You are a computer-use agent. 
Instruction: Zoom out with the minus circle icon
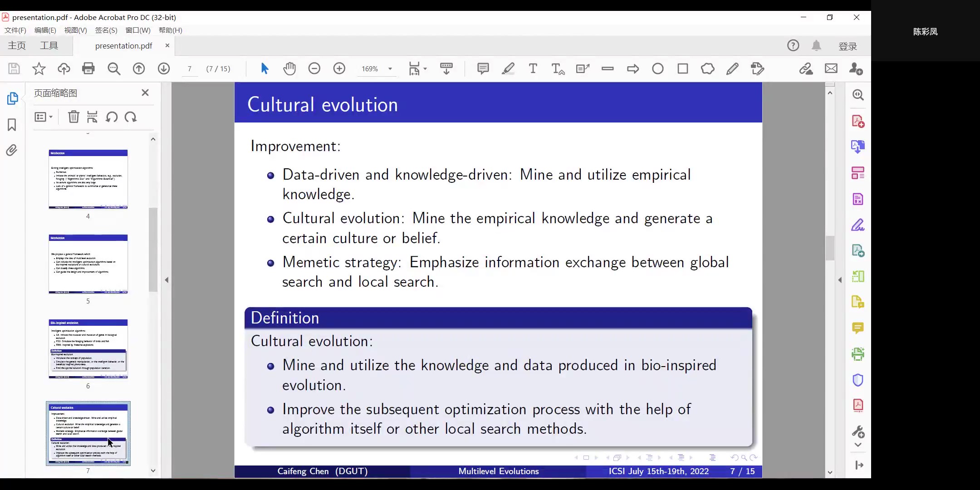tap(314, 69)
